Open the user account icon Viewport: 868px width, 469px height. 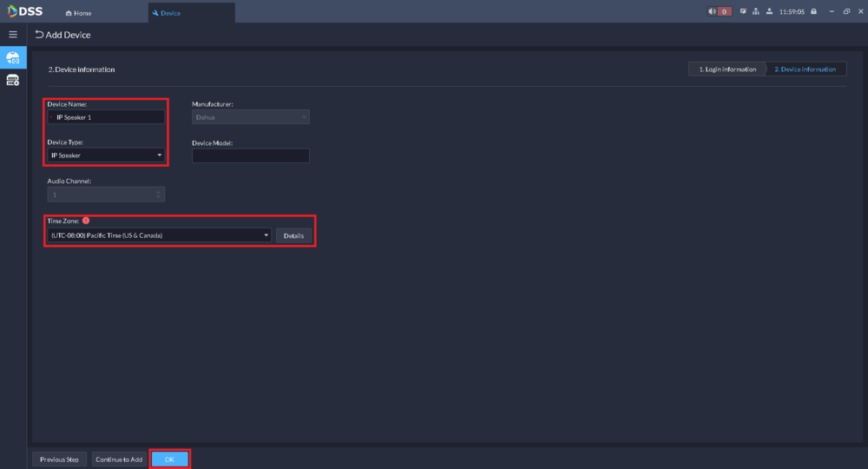coord(769,11)
